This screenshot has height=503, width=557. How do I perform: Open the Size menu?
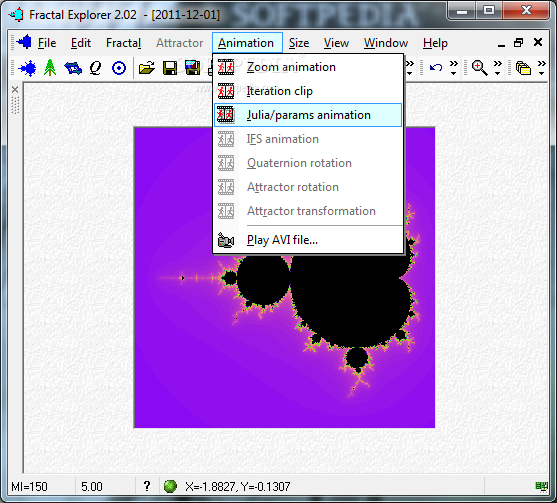(x=299, y=43)
